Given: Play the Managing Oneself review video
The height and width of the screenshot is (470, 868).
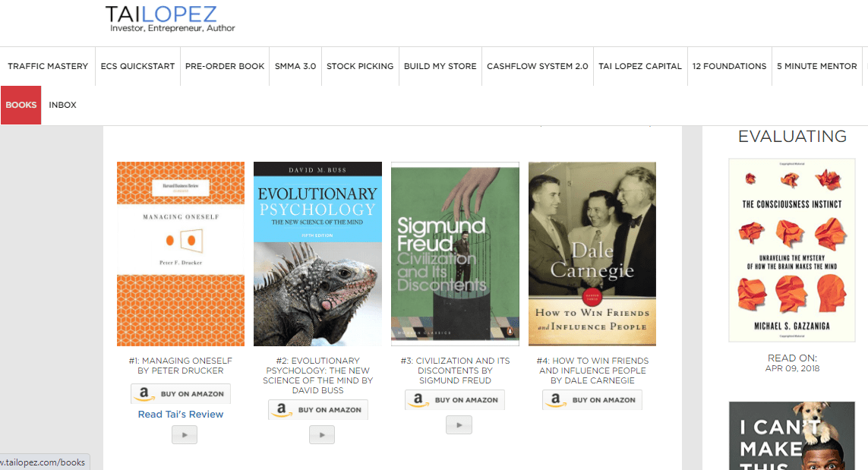Looking at the screenshot, I should (x=185, y=434).
